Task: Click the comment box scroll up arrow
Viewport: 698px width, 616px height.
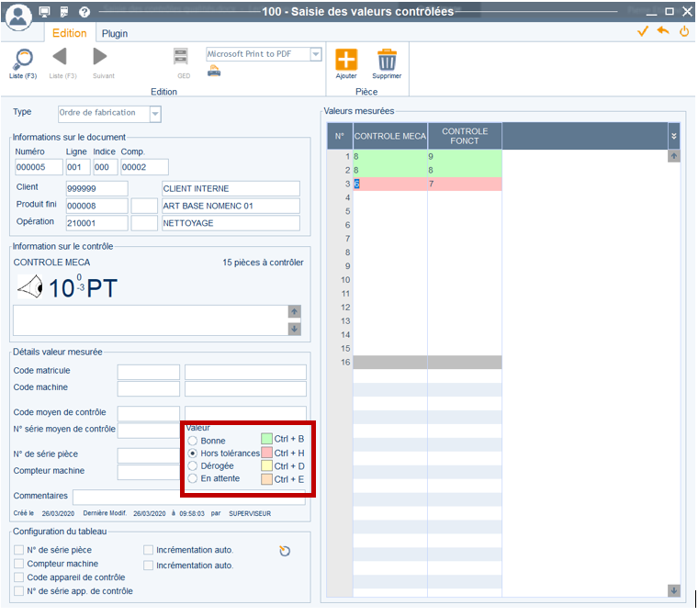Action: 294,311
